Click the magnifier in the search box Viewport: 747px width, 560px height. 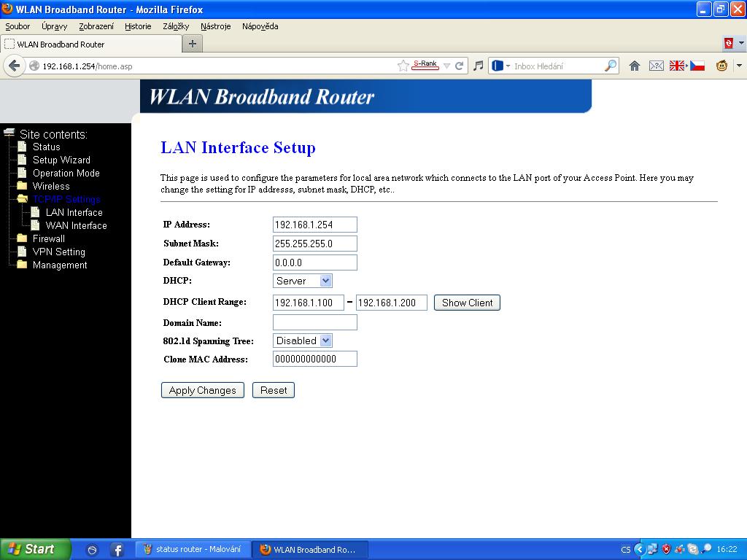pos(611,66)
